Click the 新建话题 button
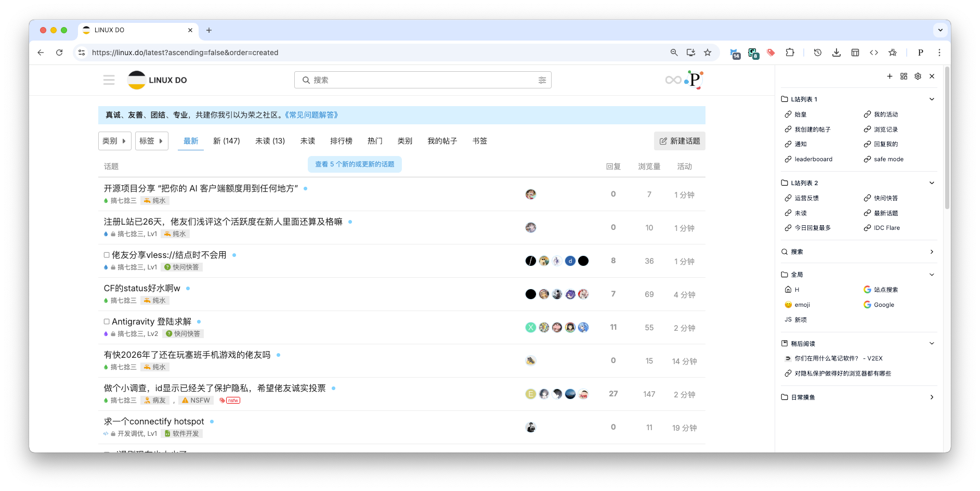980x491 pixels. point(680,140)
